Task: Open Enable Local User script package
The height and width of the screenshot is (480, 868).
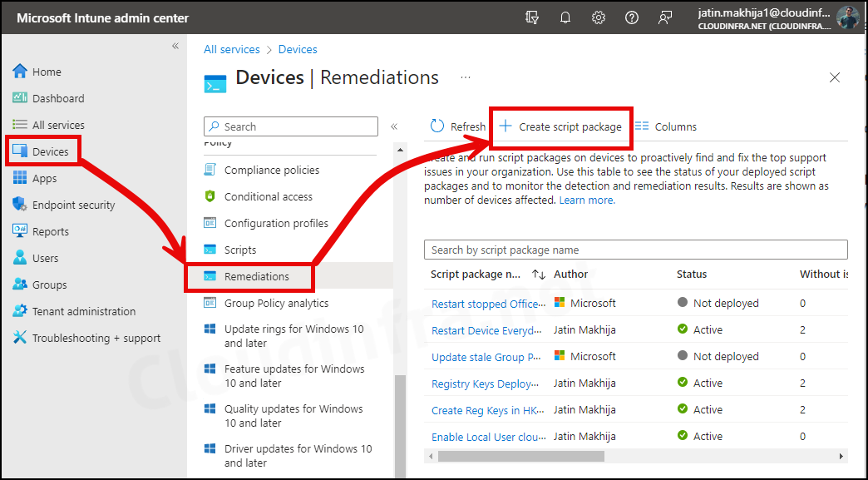Action: [x=489, y=436]
